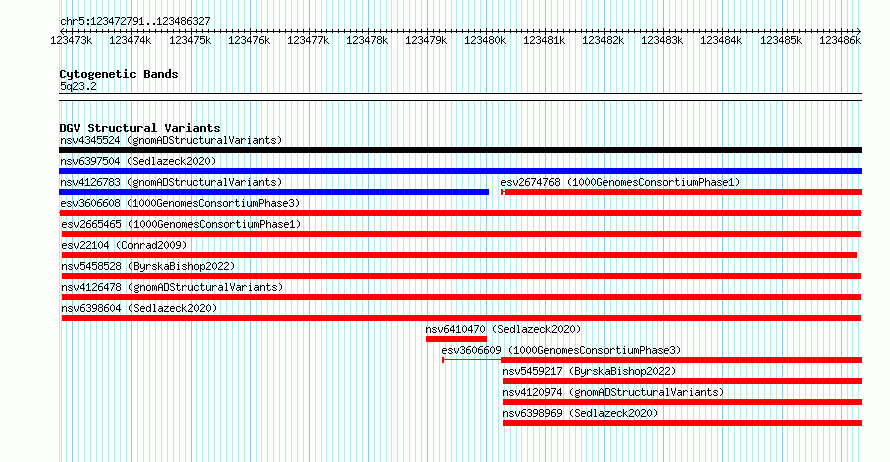The height and width of the screenshot is (462, 890).
Task: Click the red nsv4120974 variant bar
Action: (x=682, y=402)
